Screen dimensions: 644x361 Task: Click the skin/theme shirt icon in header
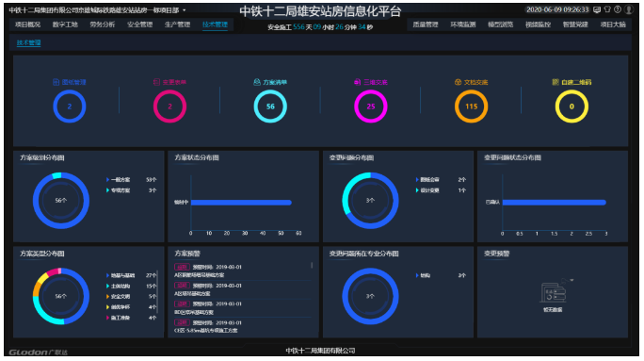(607, 9)
